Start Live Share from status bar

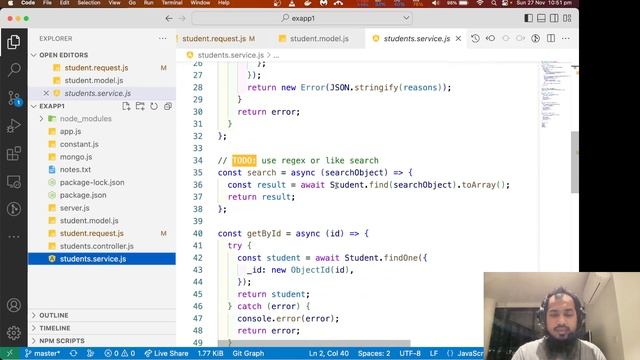click(x=167, y=353)
